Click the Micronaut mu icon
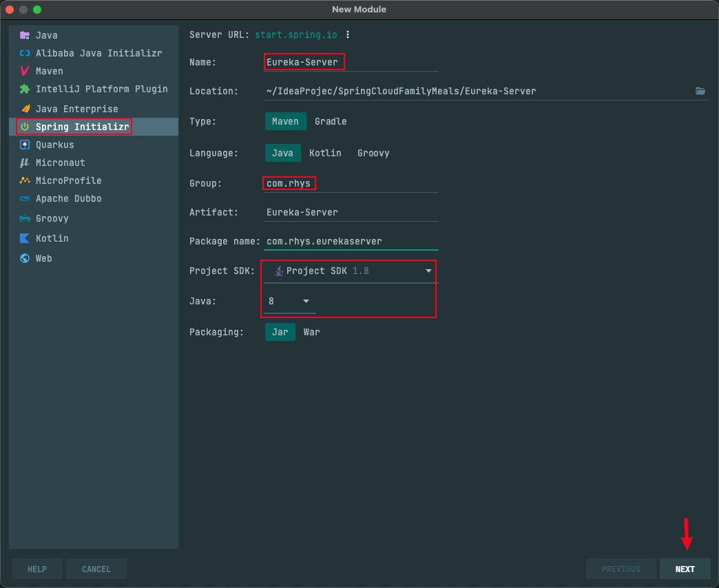719x588 pixels. coord(25,162)
